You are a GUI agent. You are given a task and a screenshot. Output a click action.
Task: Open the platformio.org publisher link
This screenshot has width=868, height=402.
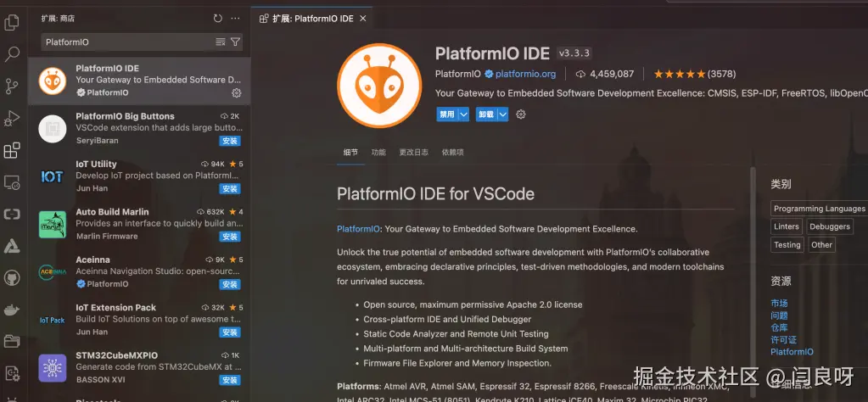[x=525, y=74]
